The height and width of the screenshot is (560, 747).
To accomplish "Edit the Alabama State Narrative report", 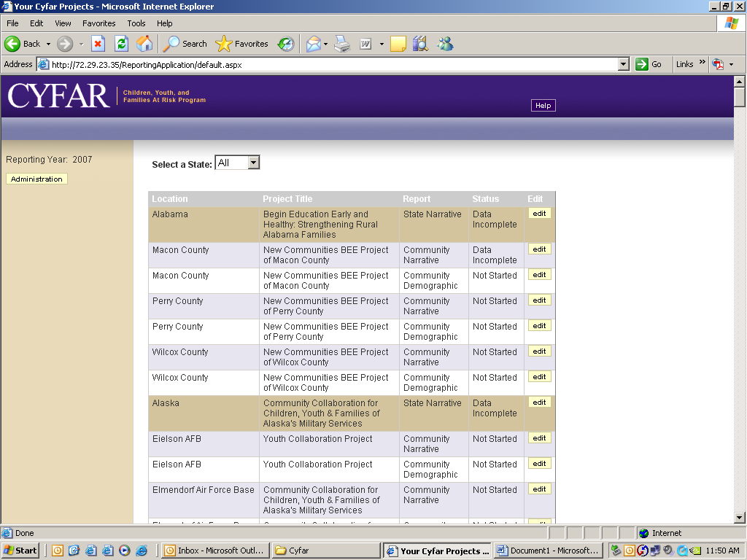I will click(539, 214).
